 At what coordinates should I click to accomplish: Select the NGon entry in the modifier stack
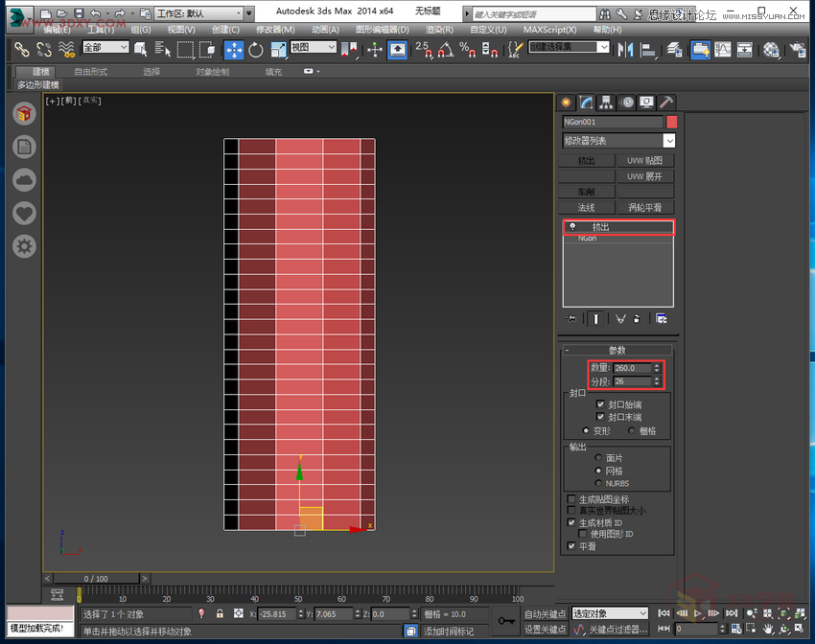590,238
